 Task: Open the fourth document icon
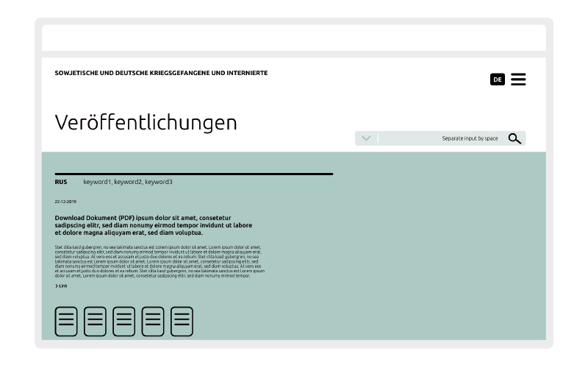coord(153,322)
